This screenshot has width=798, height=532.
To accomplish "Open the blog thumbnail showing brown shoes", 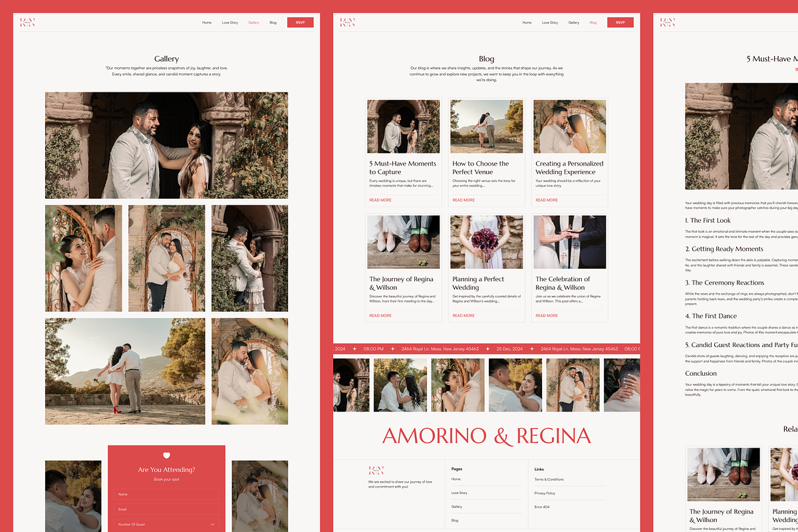I will tap(404, 242).
